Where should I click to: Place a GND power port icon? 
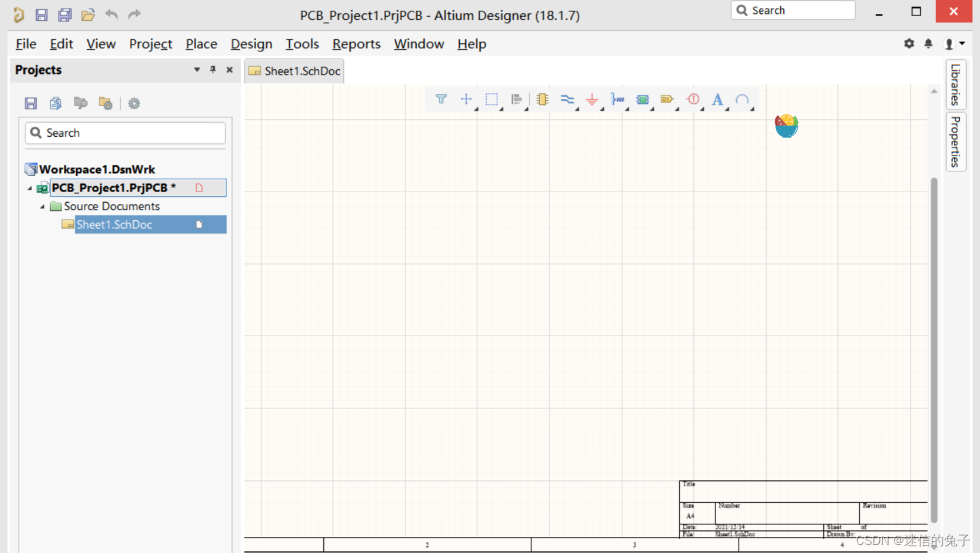click(591, 99)
